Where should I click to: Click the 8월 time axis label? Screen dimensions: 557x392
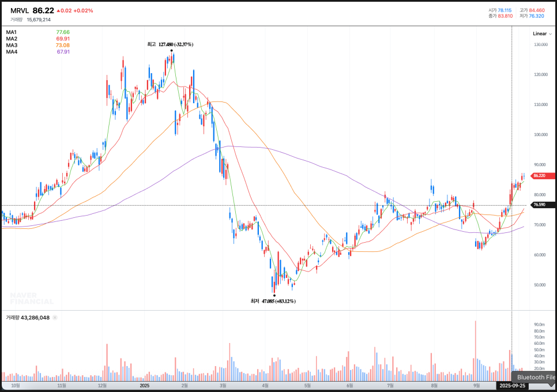coord(434,386)
